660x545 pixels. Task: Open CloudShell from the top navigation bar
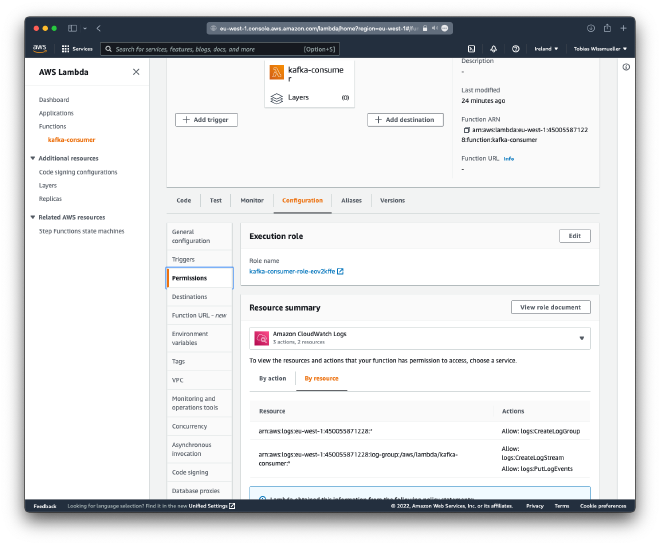(471, 48)
